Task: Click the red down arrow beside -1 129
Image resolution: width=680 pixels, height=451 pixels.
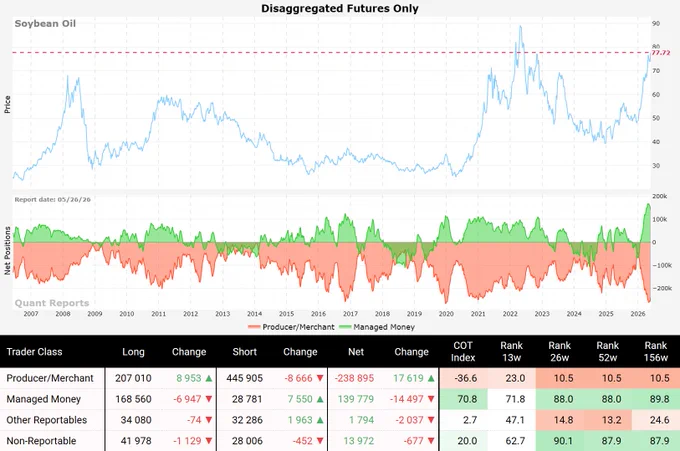Action: point(209,441)
